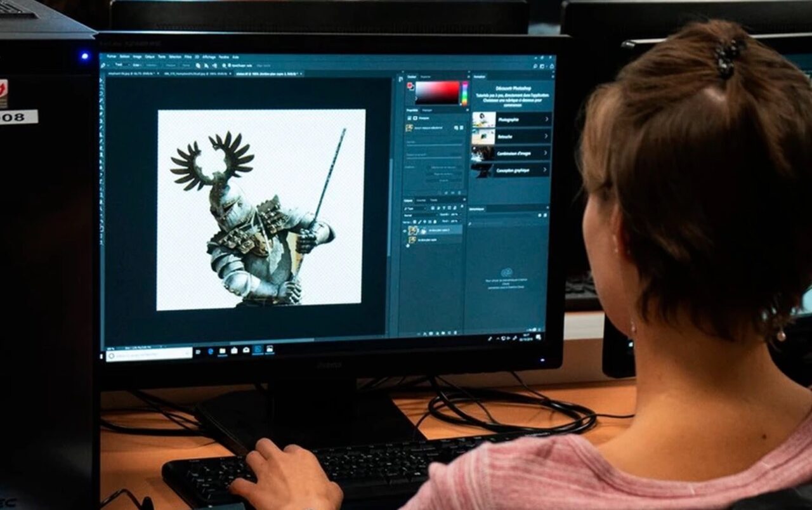The width and height of the screenshot is (812, 510).
Task: Open Microsoft Edge from taskbar
Action: click(211, 351)
